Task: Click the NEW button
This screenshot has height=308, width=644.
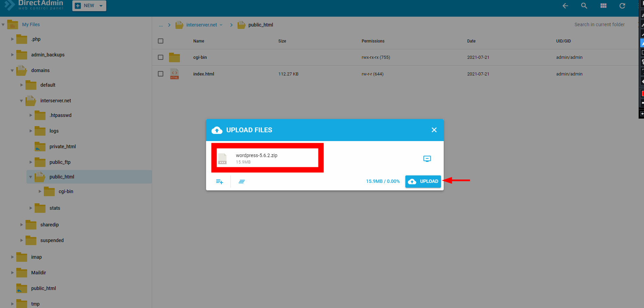Action: (89, 6)
